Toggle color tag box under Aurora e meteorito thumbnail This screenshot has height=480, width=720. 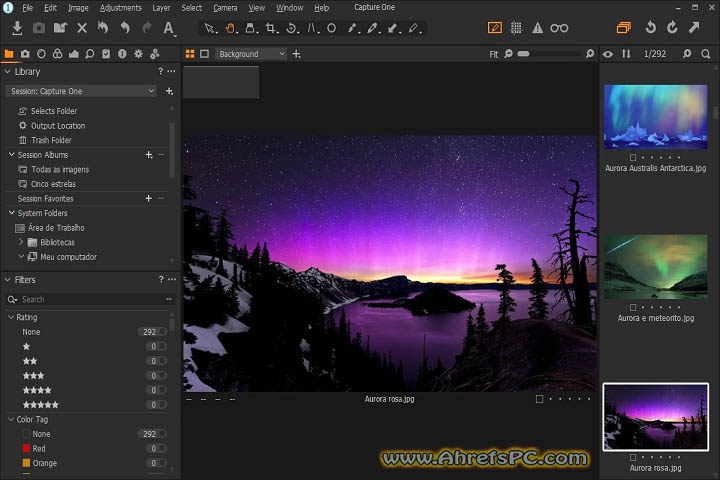pos(633,307)
